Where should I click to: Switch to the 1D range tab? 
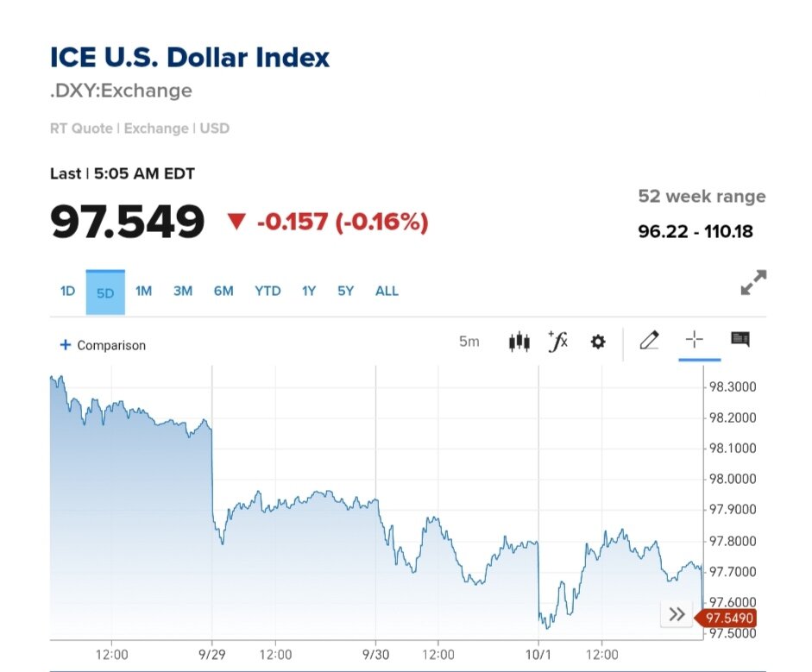click(67, 291)
